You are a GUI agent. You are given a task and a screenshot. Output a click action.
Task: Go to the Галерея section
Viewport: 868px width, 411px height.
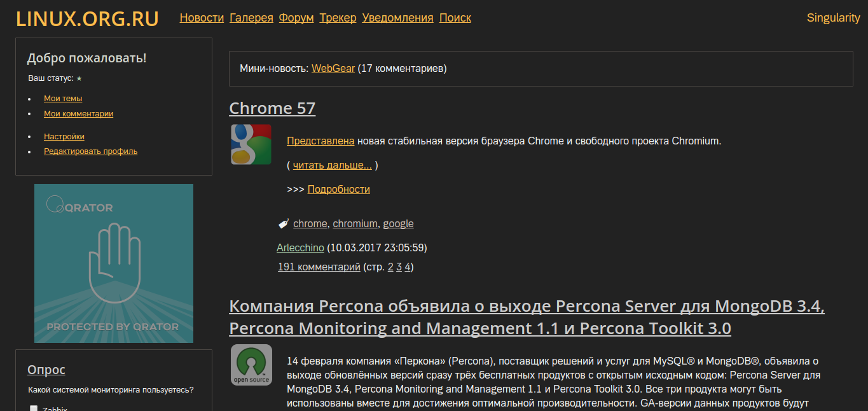(251, 18)
